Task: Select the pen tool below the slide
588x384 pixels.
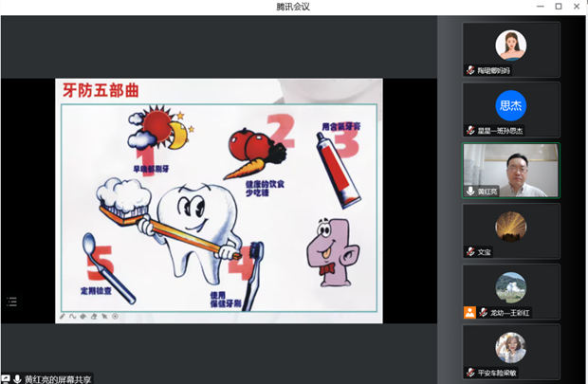Action: click(x=64, y=316)
